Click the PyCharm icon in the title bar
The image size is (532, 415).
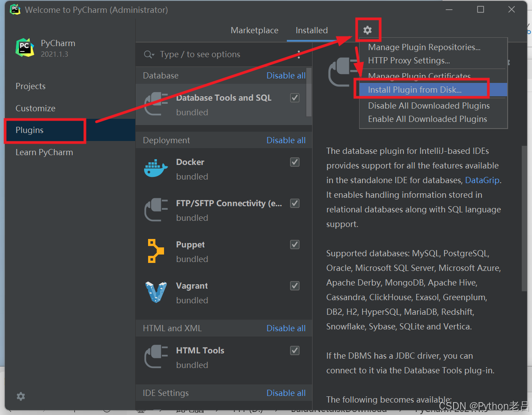pos(15,9)
